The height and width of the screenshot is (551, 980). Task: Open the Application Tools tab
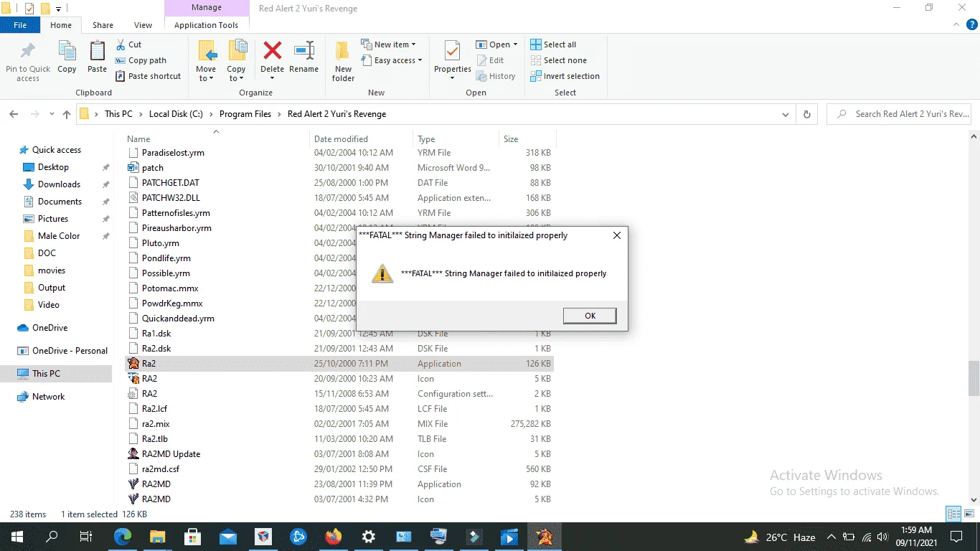206,25
